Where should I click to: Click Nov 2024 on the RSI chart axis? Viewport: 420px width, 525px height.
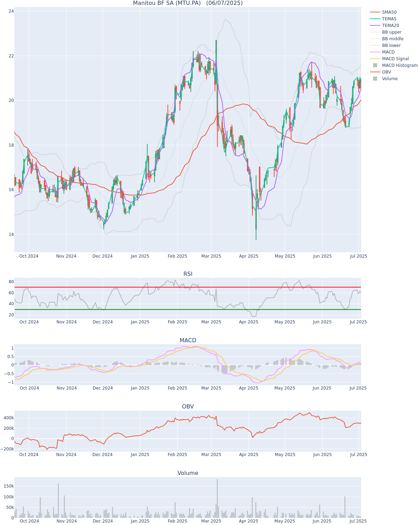pos(66,322)
